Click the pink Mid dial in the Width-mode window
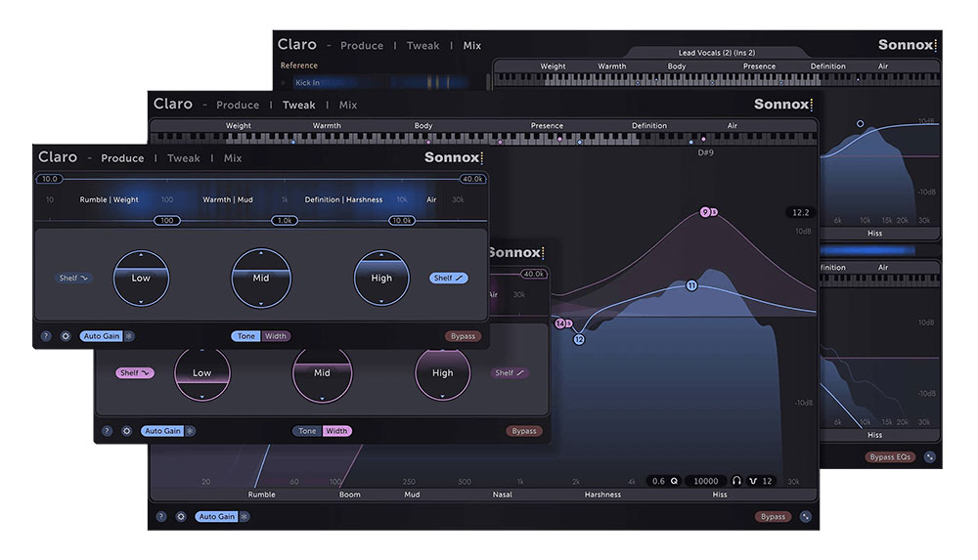 point(322,373)
